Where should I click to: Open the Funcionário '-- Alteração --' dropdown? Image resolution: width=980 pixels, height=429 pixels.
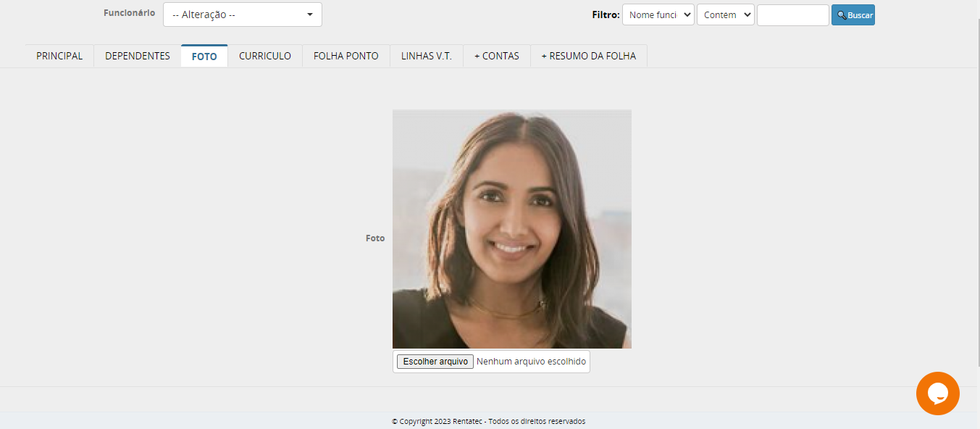[x=242, y=14]
